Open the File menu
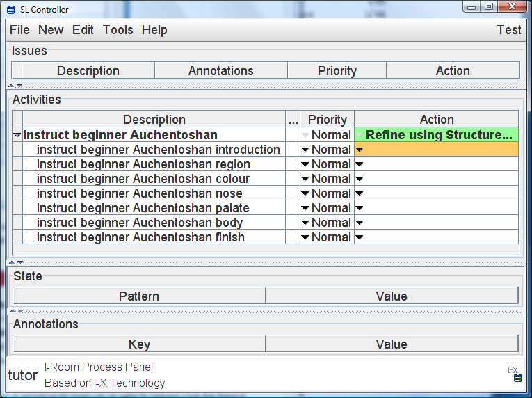 point(19,30)
